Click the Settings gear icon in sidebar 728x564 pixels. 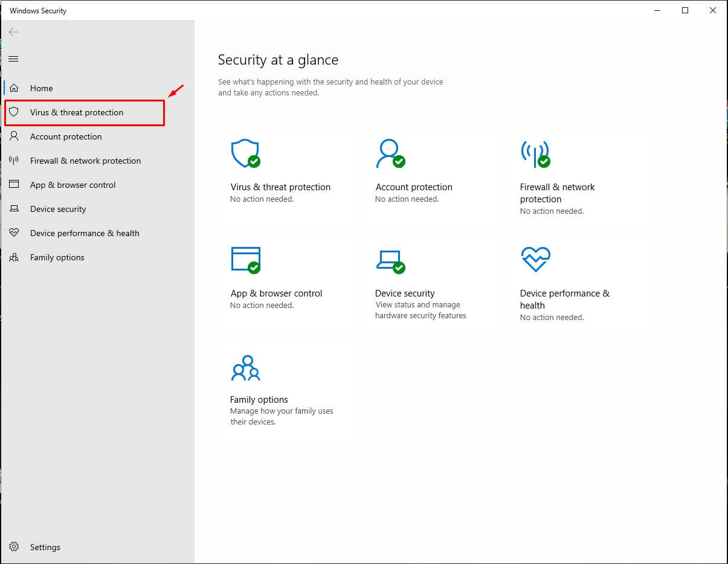point(14,547)
